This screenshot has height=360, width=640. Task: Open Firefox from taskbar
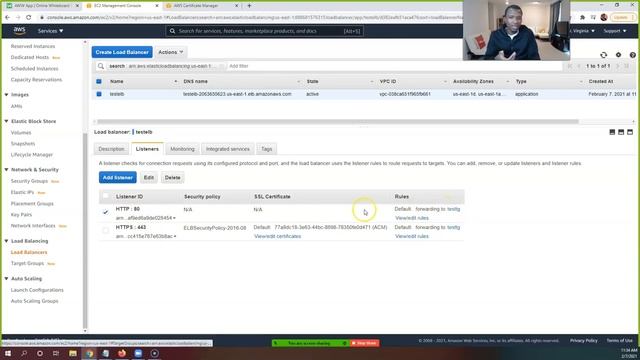(x=122, y=353)
